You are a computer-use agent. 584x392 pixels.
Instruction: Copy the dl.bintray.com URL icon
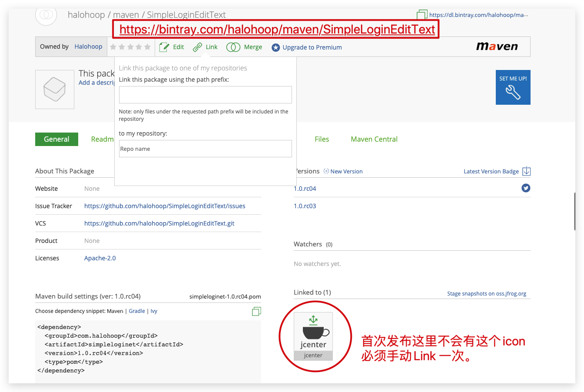pyautogui.click(x=421, y=15)
